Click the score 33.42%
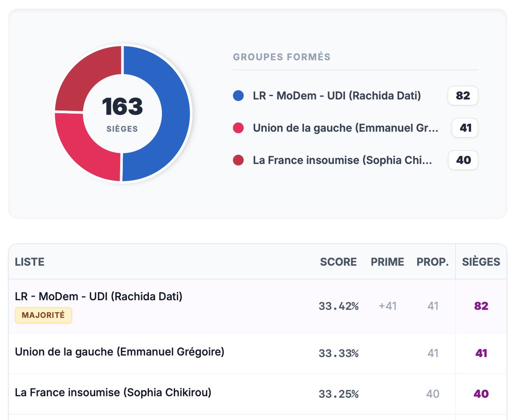Viewport: 515px width, 420px height. (338, 306)
